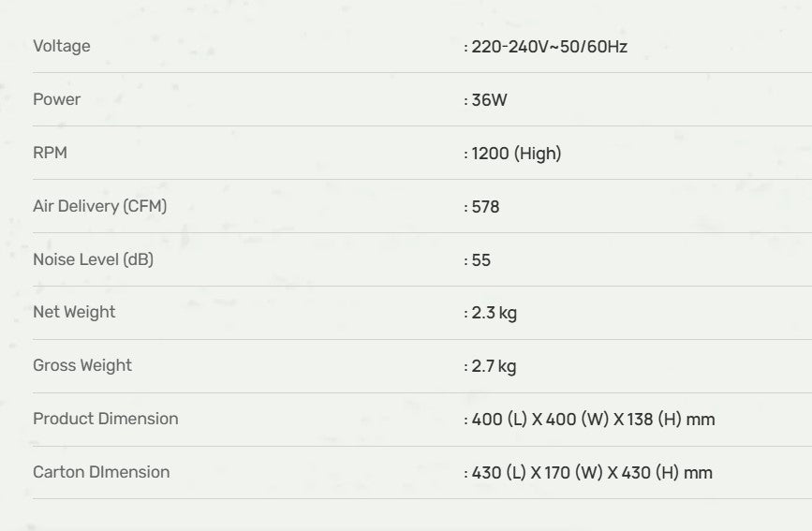Select the 220-240V~50/60Hz voltage value

coord(549,46)
